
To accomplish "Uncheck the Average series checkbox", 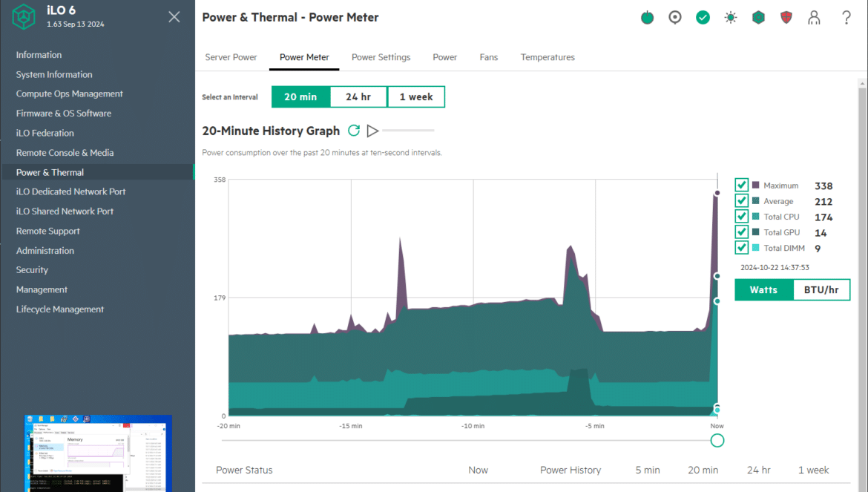I will point(741,200).
